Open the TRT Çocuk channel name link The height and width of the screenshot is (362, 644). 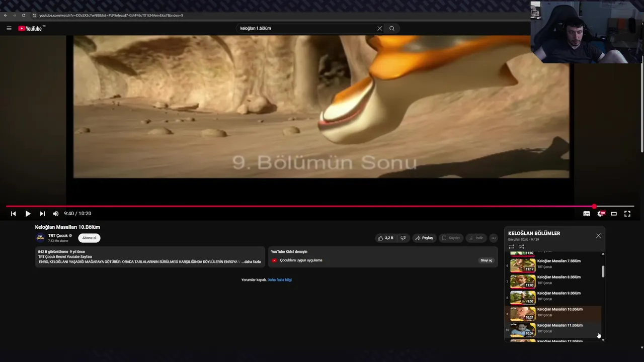[58, 236]
